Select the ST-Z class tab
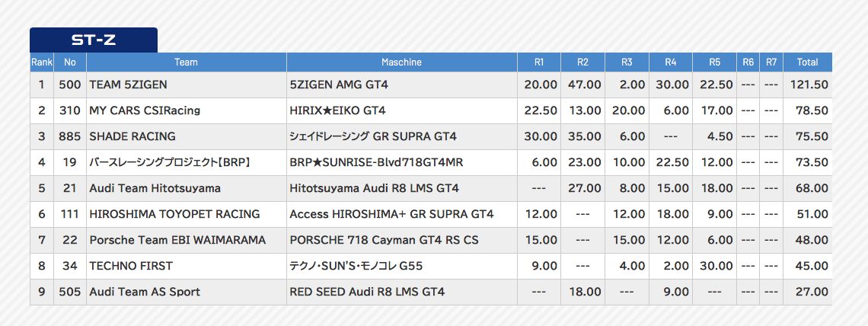 (x=93, y=40)
